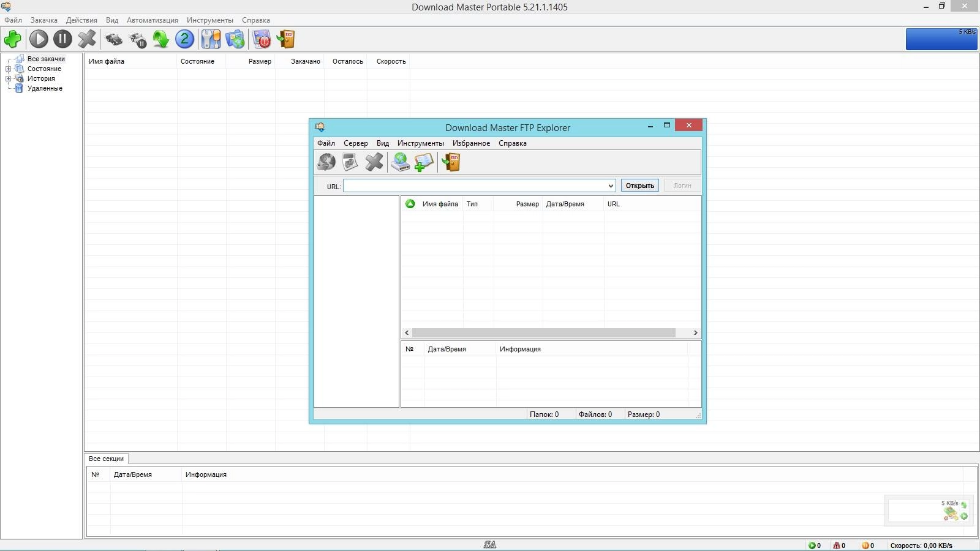The width and height of the screenshot is (980, 551).
Task: Open the URL combo box dropdown arrow
Action: pos(611,186)
